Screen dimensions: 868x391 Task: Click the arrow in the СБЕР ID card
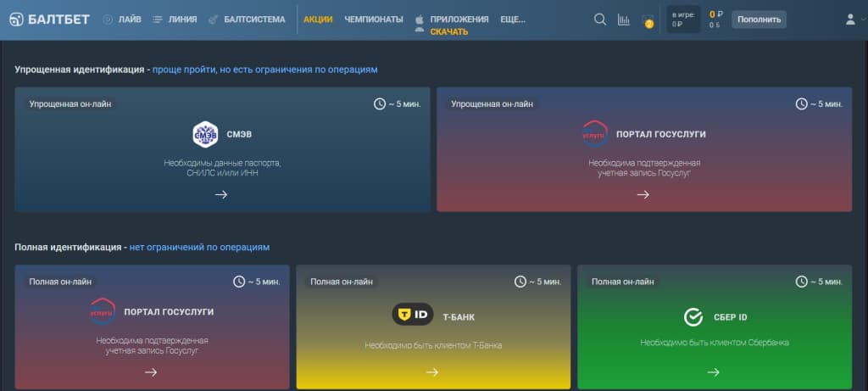pyautogui.click(x=714, y=372)
